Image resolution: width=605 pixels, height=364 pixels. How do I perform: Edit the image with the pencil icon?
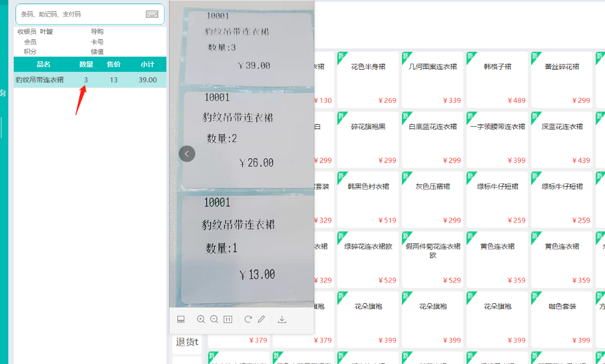[261, 319]
